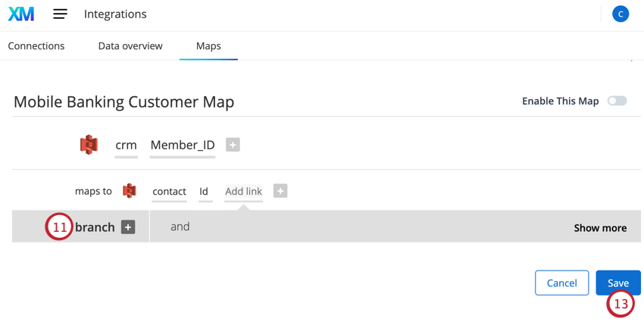This screenshot has width=644, height=322.
Task: Switch to the Connections tab
Action: click(36, 46)
